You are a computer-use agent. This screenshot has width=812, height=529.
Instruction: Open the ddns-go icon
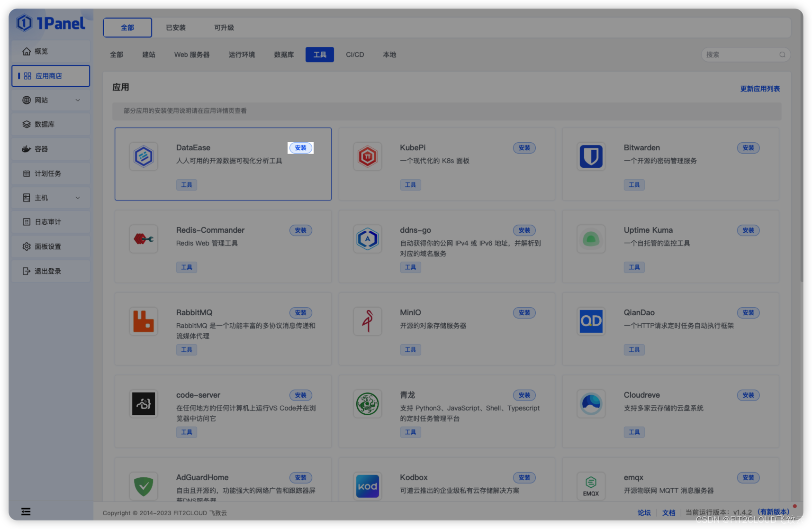368,239
